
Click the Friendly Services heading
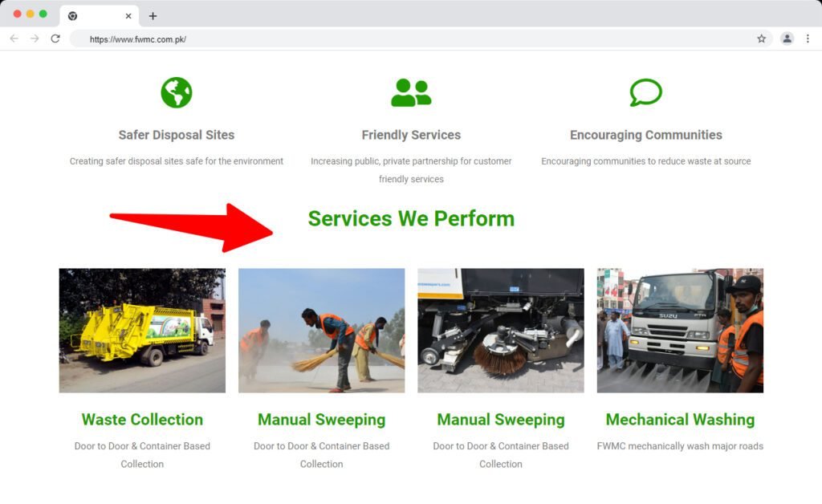pyautogui.click(x=411, y=135)
